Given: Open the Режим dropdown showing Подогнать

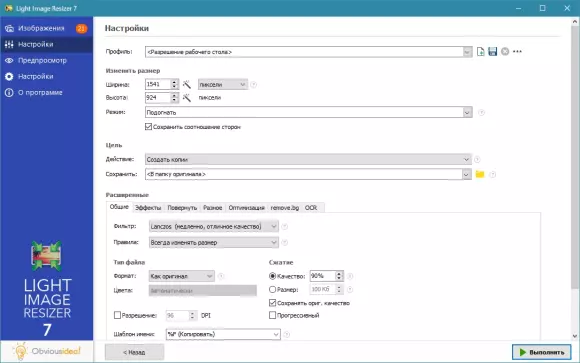Looking at the screenshot, I should tap(309, 112).
